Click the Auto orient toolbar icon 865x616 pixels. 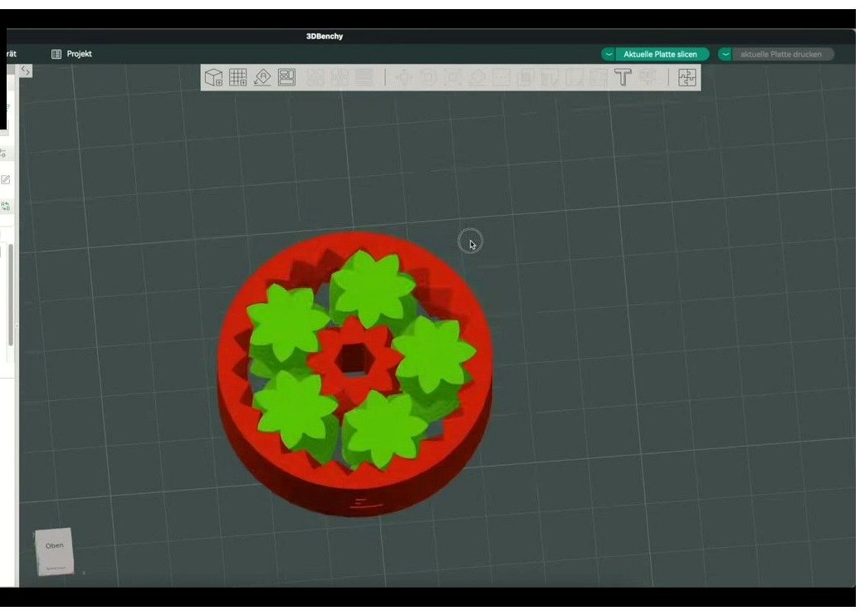(262, 77)
